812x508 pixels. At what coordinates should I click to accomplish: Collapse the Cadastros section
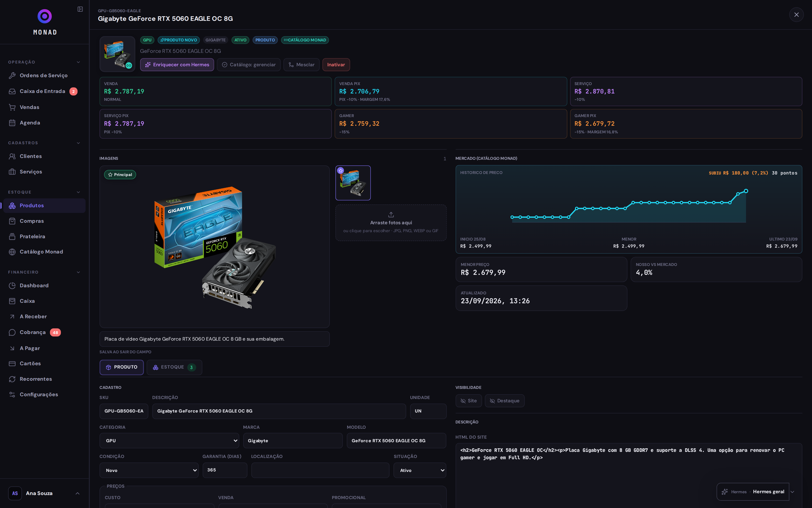click(x=78, y=143)
